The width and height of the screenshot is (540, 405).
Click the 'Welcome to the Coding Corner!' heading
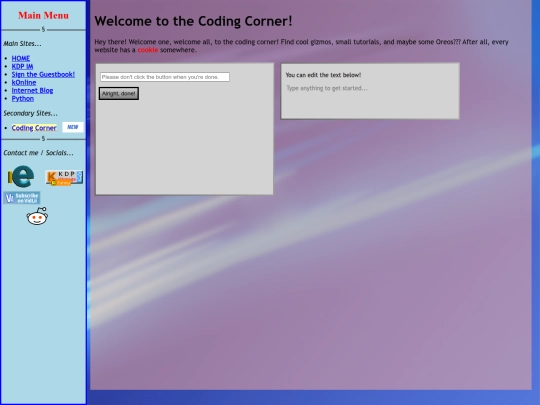point(194,21)
